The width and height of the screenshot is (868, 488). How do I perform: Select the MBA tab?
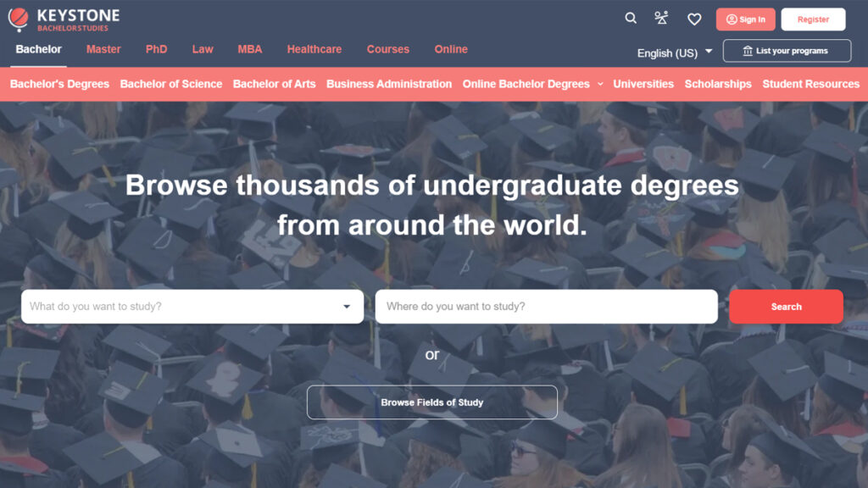250,49
